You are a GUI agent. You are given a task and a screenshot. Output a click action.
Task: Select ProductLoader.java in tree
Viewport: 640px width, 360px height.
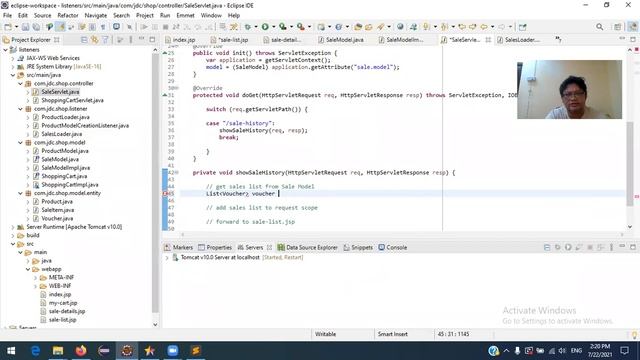[65, 117]
